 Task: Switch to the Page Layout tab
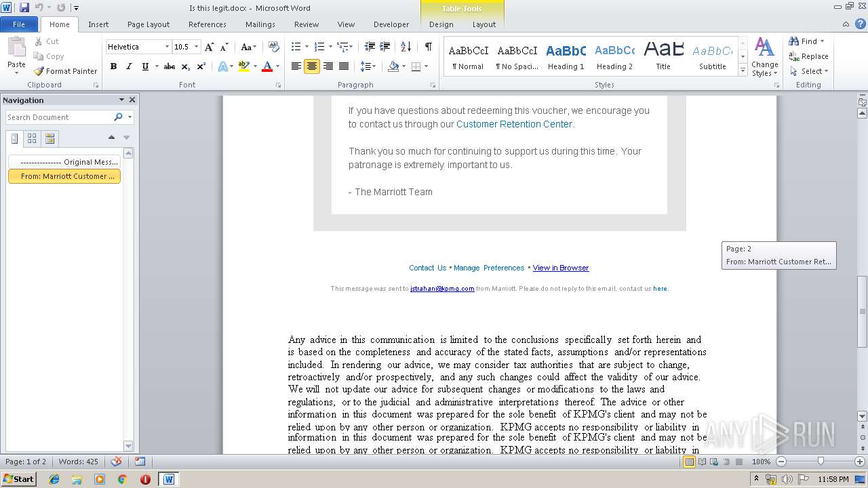coord(149,24)
